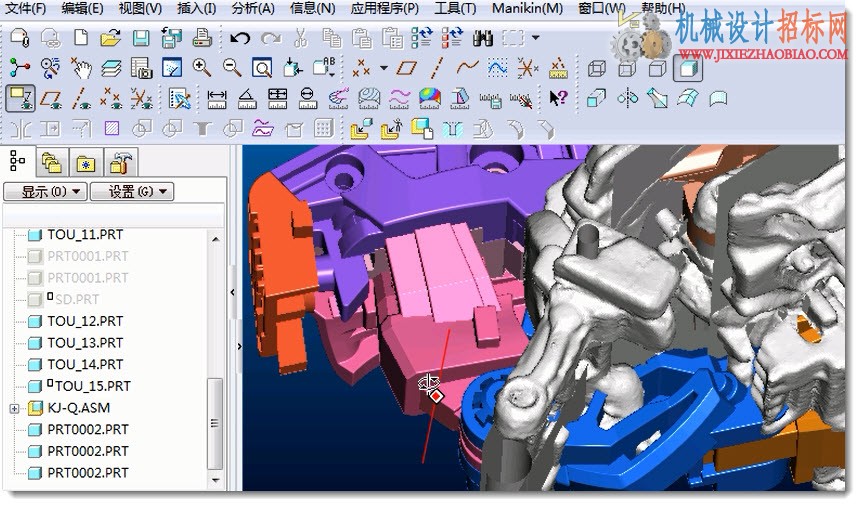Select KJ-Q.ASM in model tree
This screenshot has width=860, height=506.
78,408
